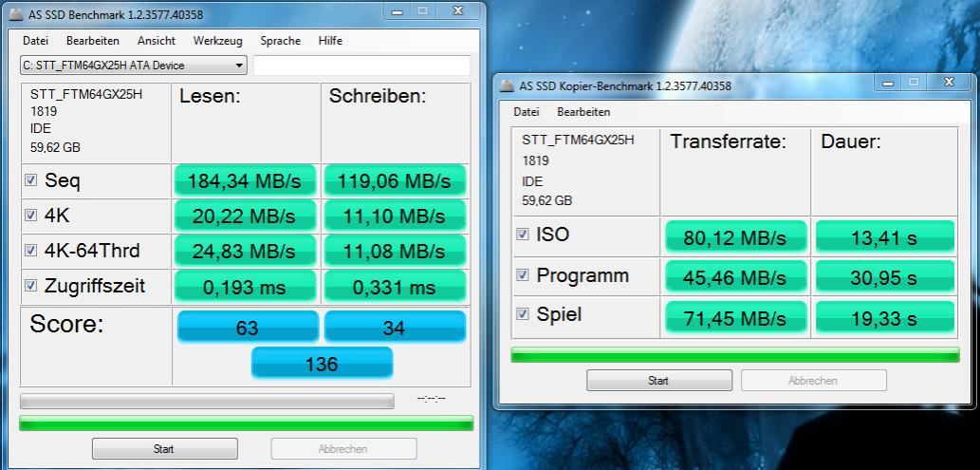Click the Transferrate: column header
Image resolution: width=980 pixels, height=470 pixels.
pyautogui.click(x=729, y=141)
